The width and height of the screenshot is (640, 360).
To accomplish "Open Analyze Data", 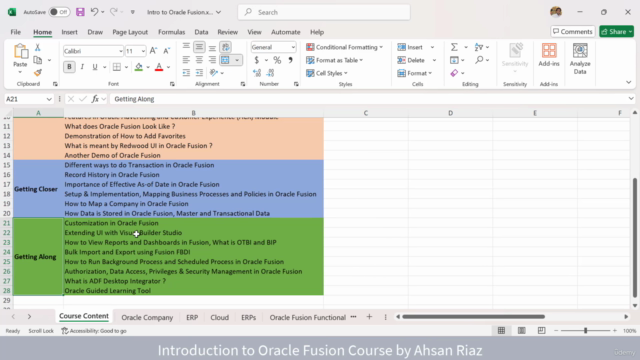I will pyautogui.click(x=580, y=59).
